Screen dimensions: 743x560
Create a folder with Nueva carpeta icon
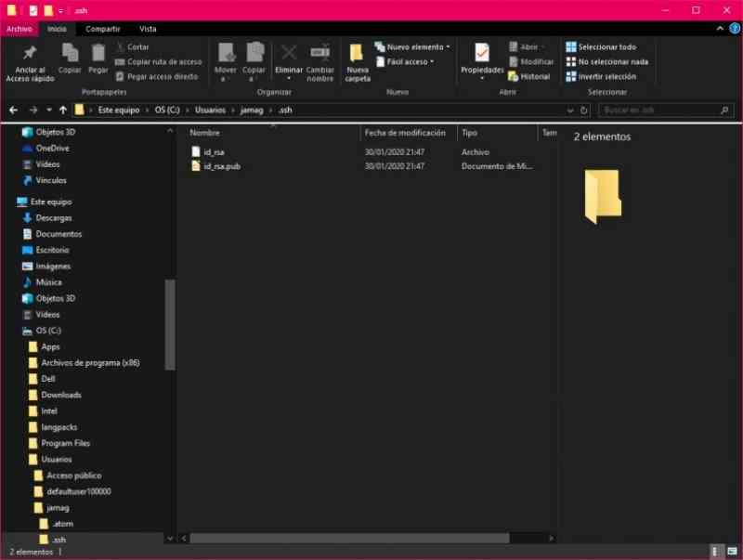(x=357, y=59)
